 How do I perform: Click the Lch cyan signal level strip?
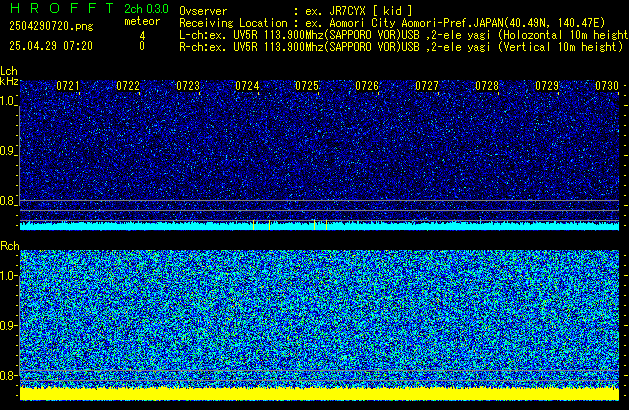point(319,226)
